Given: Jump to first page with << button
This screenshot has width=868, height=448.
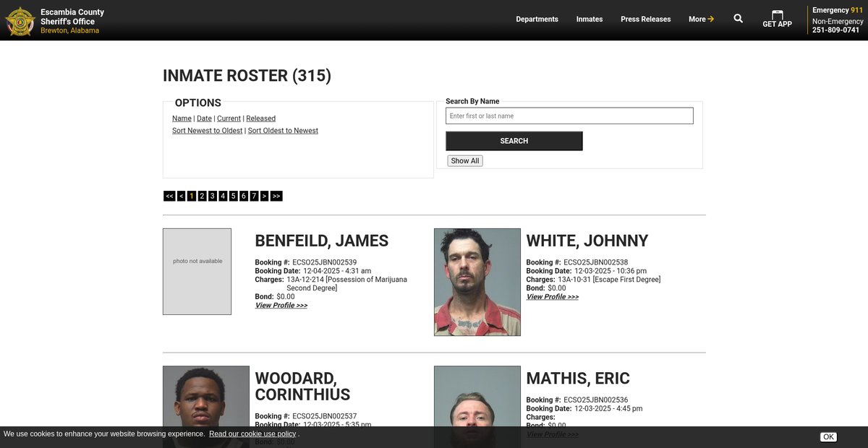Looking at the screenshot, I should [x=169, y=196].
